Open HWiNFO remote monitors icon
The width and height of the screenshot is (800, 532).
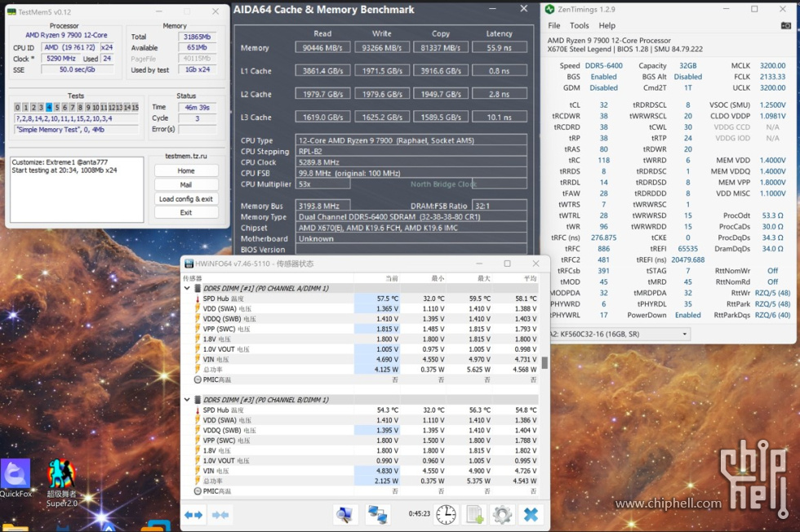(377, 515)
